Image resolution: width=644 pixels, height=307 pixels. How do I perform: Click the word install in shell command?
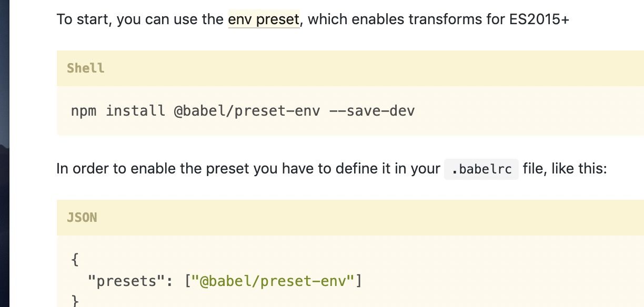coord(136,111)
